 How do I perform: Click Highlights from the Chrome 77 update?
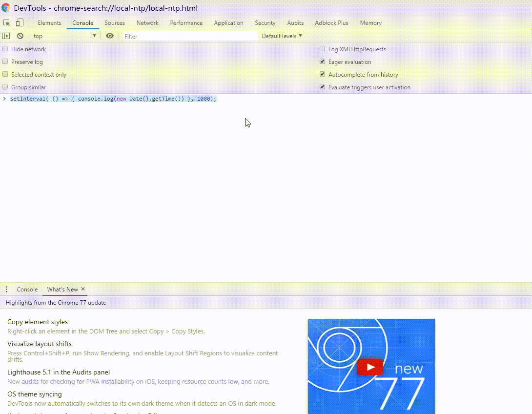tap(56, 303)
